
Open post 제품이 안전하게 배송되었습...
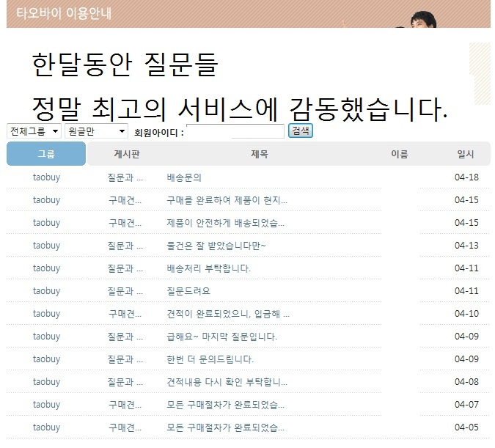pyautogui.click(x=225, y=223)
